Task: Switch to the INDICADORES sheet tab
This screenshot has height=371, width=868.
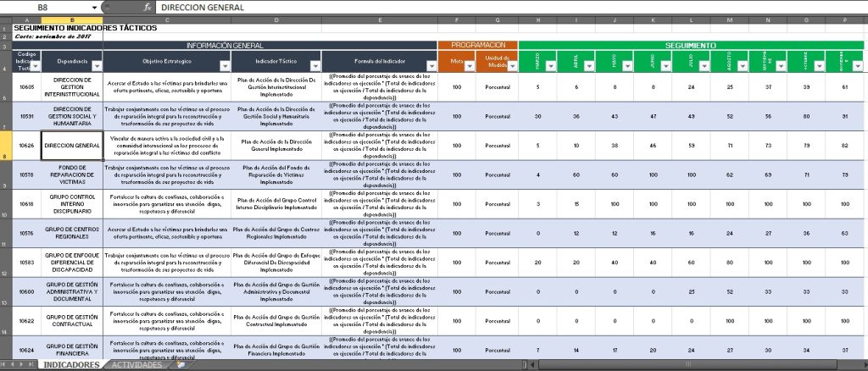Action: click(71, 365)
